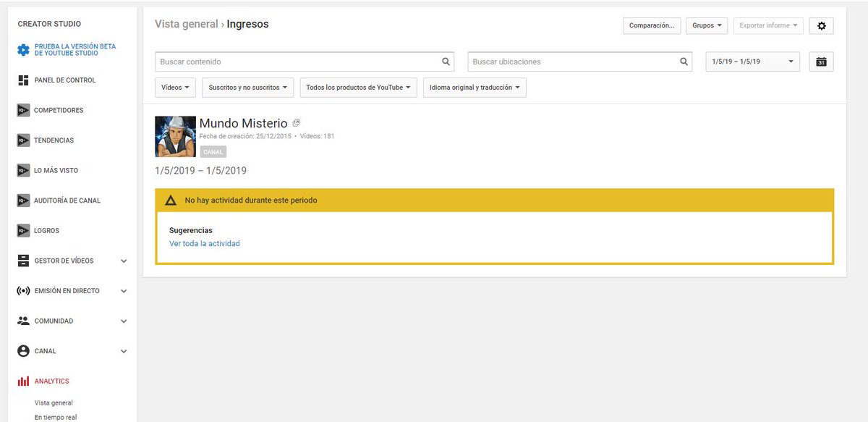This screenshot has height=422, width=868.
Task: Click the Mundo Misterio channel avatar thumbnail
Action: (176, 137)
